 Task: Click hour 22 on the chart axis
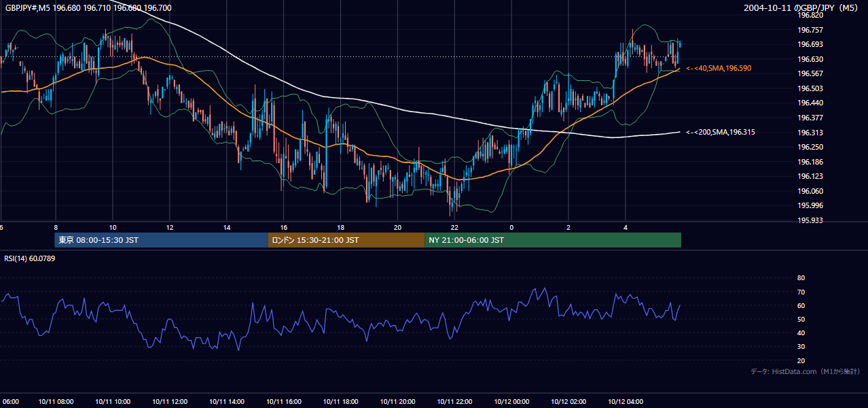tap(455, 228)
